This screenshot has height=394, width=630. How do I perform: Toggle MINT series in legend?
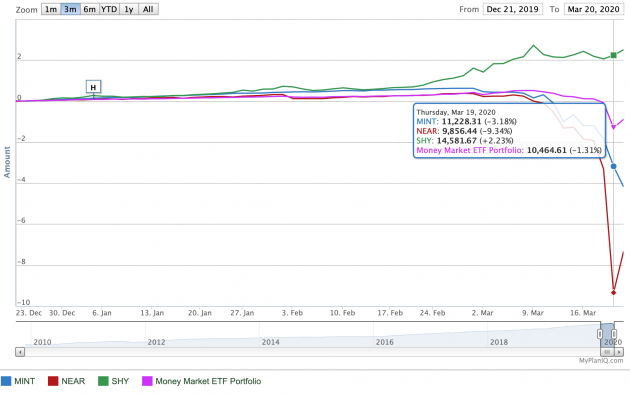[18, 381]
